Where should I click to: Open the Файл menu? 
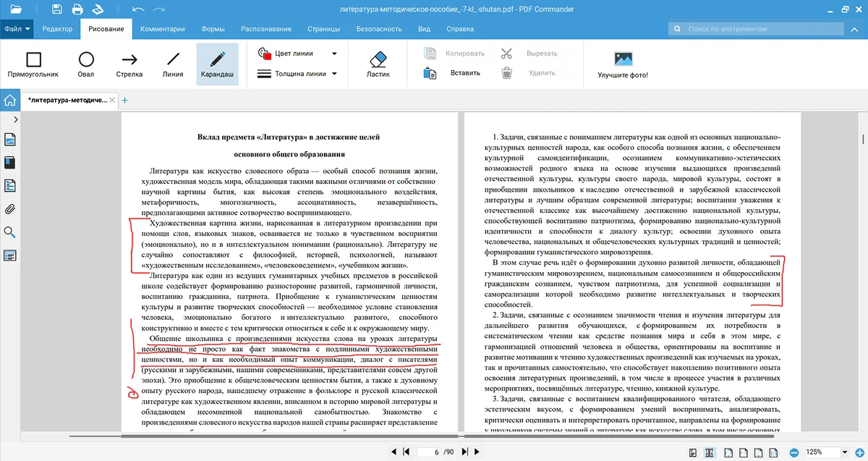click(x=17, y=29)
